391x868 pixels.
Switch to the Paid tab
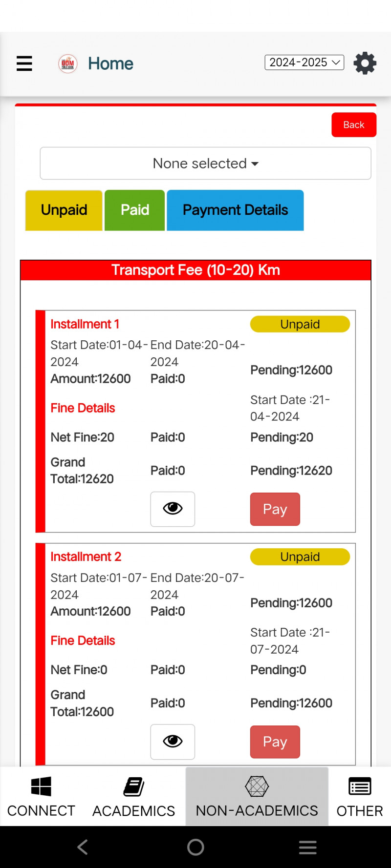(x=135, y=210)
